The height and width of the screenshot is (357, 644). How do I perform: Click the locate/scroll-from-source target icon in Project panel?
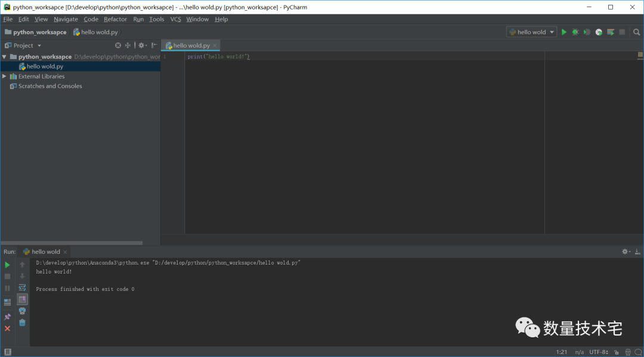tap(118, 45)
